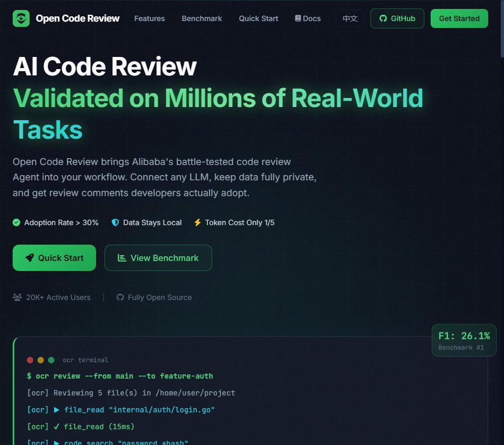Click the "Benchmark #1" label in badge
The height and width of the screenshot is (445, 504).
(x=461, y=347)
